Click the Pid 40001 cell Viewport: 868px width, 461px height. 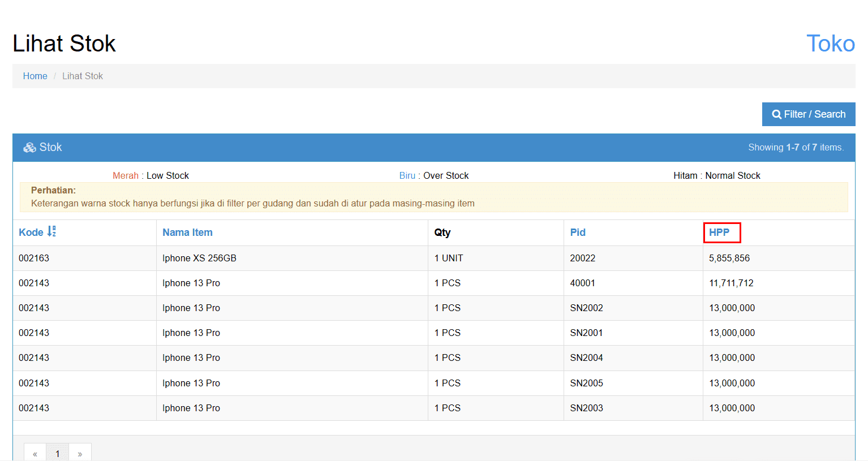tap(582, 283)
